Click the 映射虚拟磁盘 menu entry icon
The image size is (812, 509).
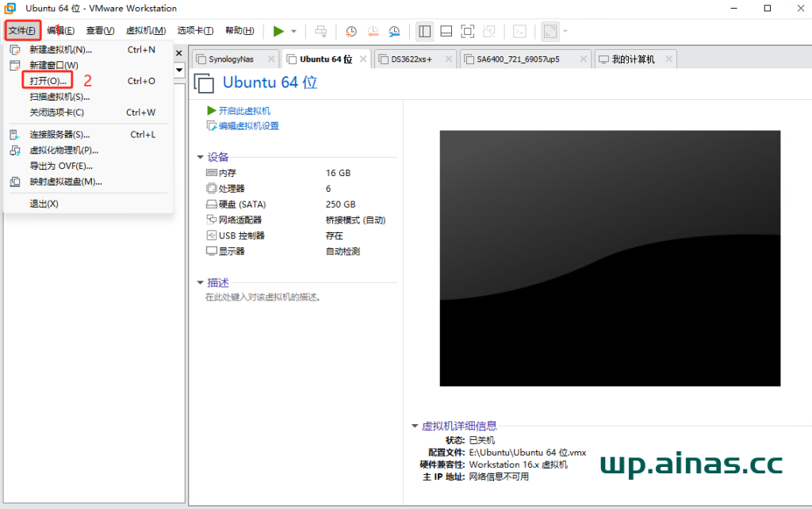(x=15, y=182)
